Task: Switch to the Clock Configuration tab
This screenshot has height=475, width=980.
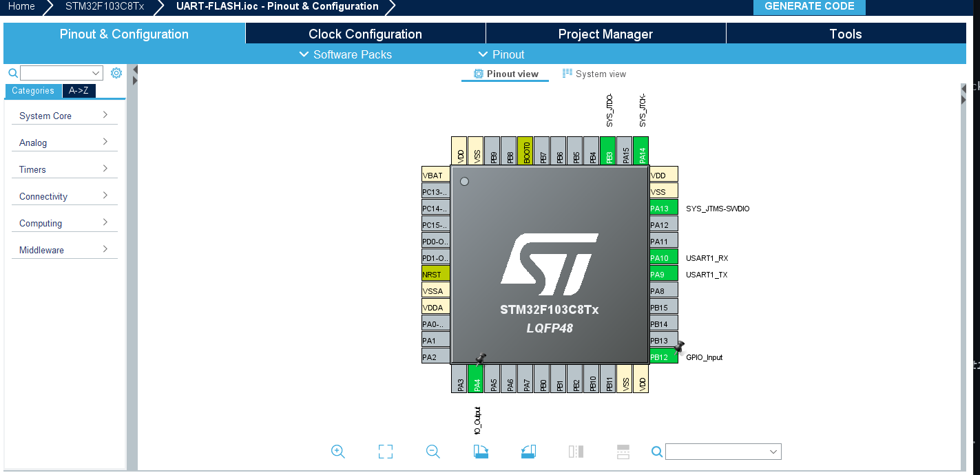Action: coord(365,33)
